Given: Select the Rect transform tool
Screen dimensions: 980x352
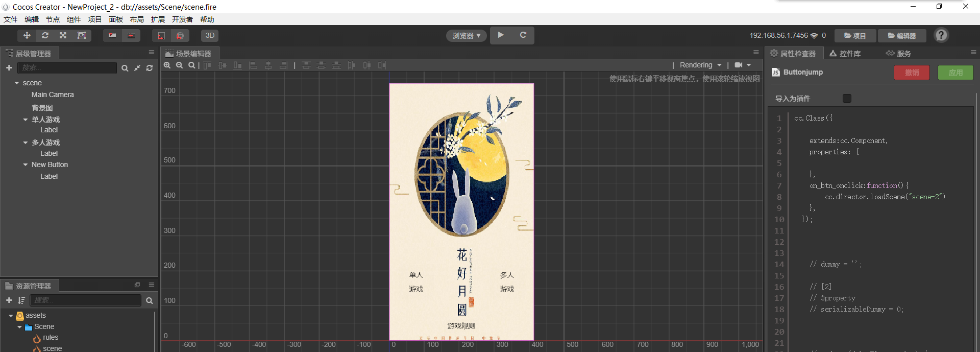Looking at the screenshot, I should point(81,35).
